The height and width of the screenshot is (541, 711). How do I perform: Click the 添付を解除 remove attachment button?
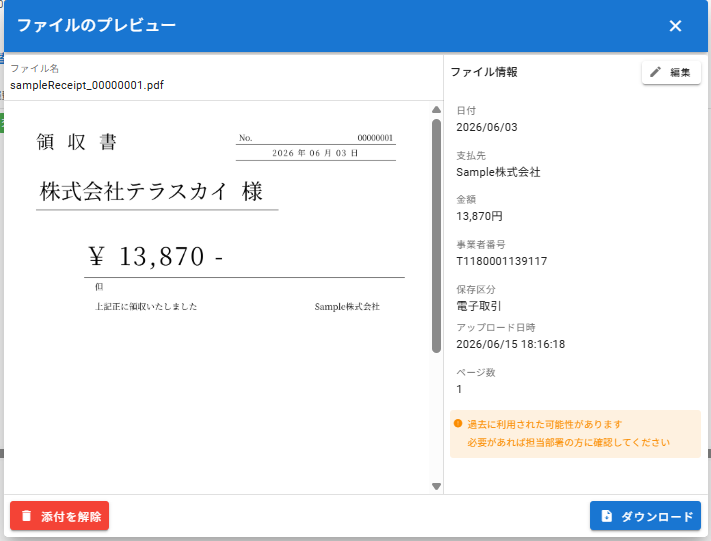click(59, 516)
